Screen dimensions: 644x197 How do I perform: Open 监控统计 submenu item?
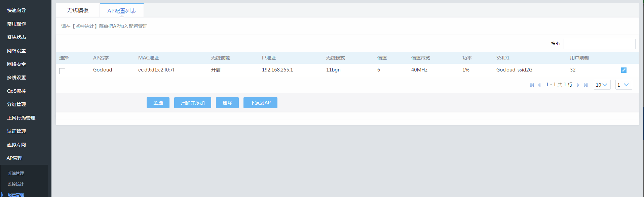click(16, 184)
